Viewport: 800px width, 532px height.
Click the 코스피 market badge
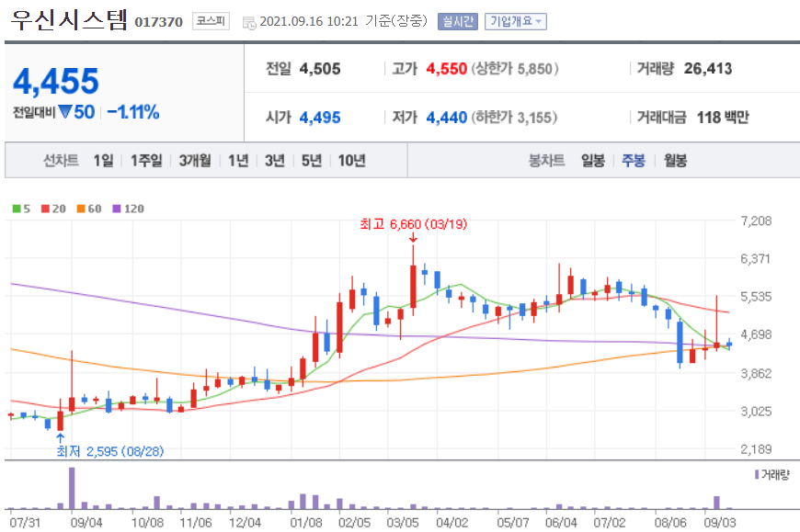[211, 21]
